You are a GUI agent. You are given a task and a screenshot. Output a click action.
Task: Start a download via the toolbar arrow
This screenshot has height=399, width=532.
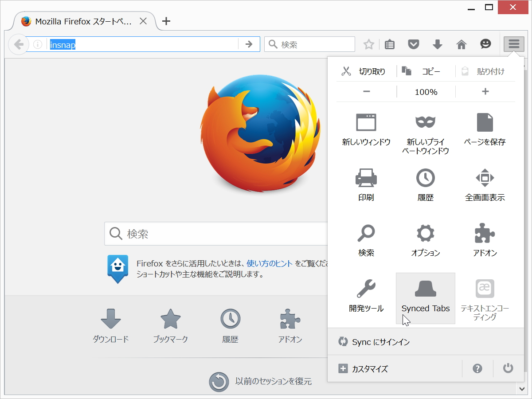tap(437, 44)
